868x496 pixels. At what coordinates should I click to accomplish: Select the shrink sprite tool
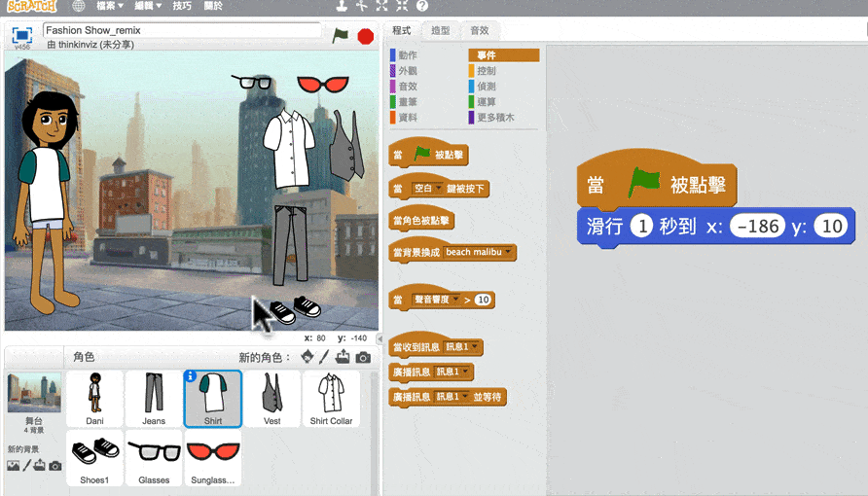coord(403,6)
